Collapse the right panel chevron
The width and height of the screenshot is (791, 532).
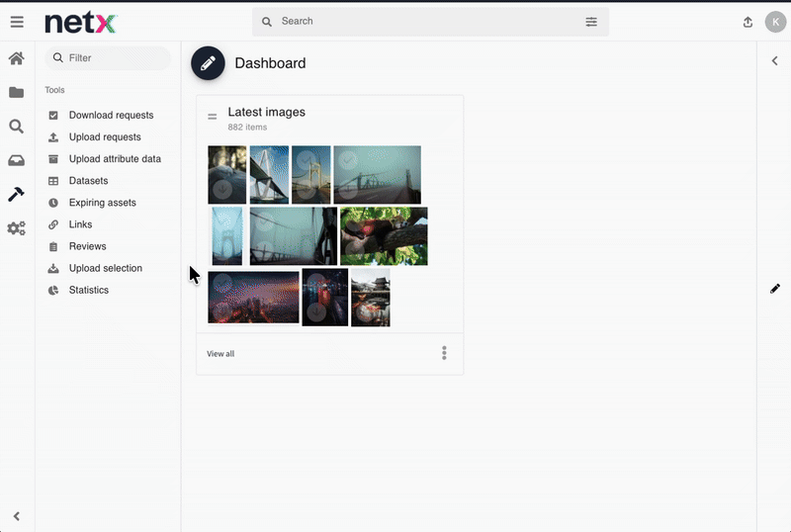(774, 61)
